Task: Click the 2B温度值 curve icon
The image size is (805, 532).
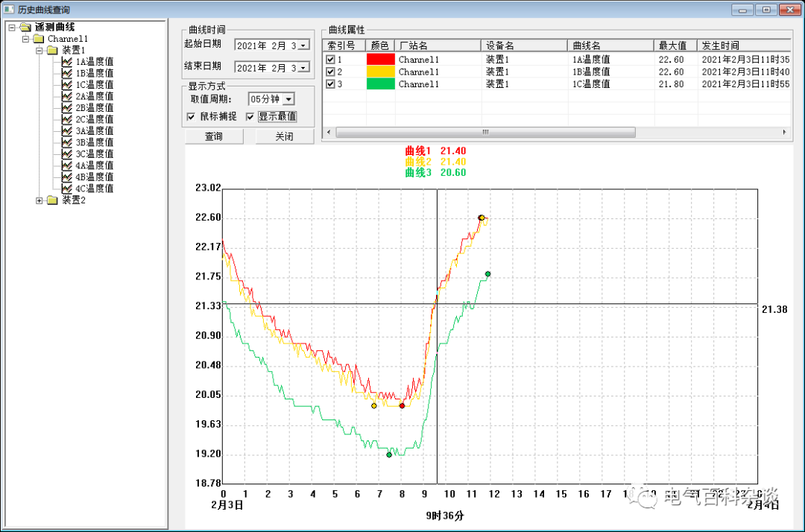Action: [x=67, y=108]
